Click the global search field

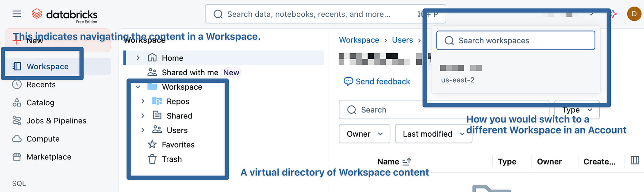[x=325, y=14]
